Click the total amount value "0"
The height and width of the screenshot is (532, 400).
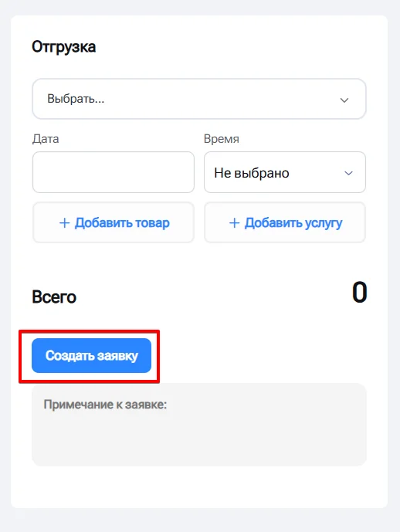359,293
